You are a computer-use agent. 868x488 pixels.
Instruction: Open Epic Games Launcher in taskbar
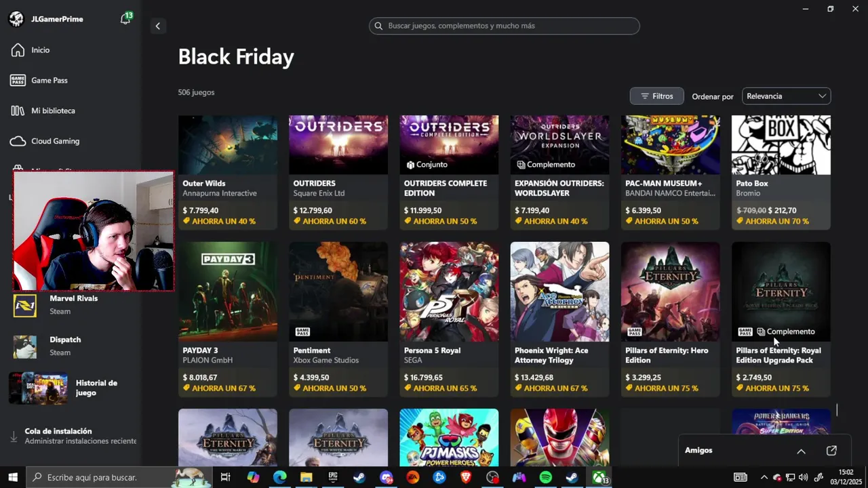333,478
